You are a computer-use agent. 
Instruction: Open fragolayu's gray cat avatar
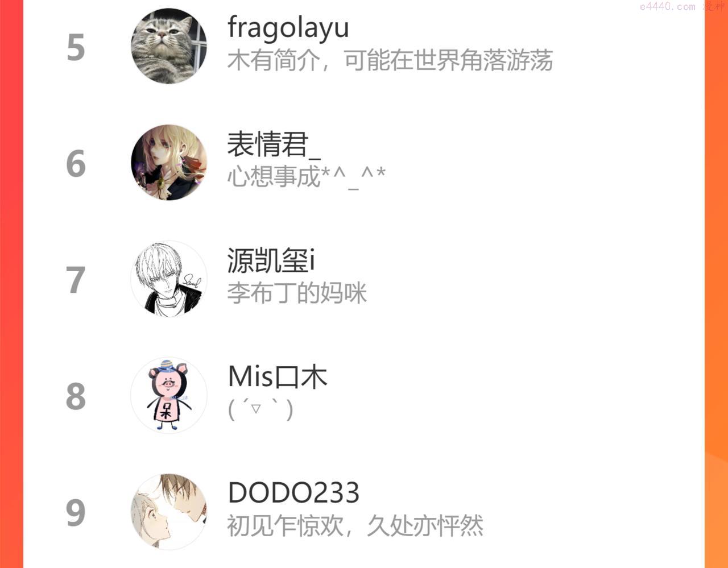click(169, 46)
